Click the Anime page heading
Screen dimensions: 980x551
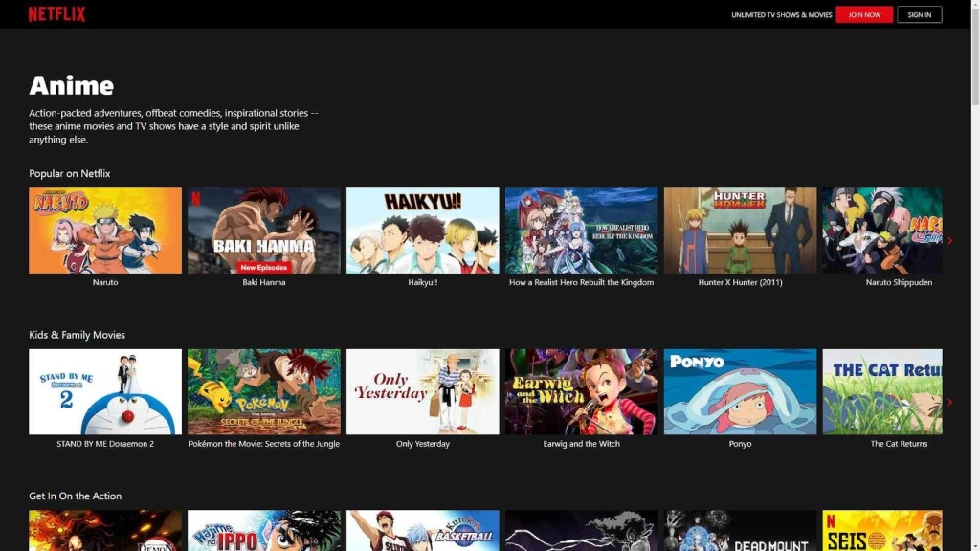coord(71,85)
